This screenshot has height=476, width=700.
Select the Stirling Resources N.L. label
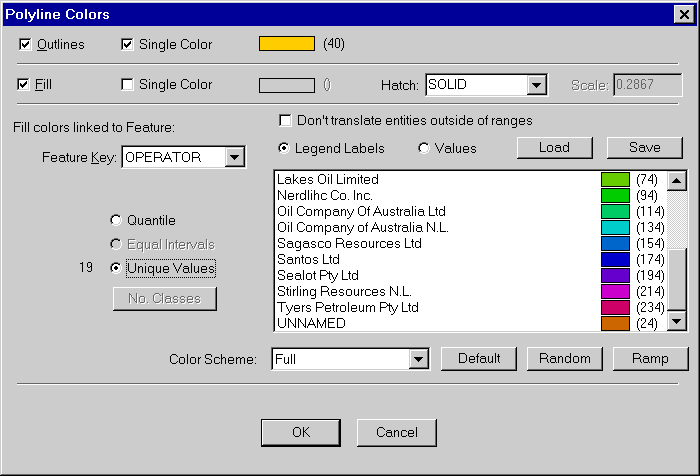[x=344, y=292]
